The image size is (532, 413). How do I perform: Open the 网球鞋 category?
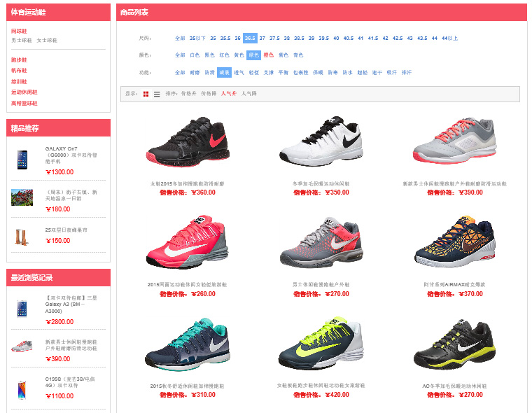click(x=19, y=31)
